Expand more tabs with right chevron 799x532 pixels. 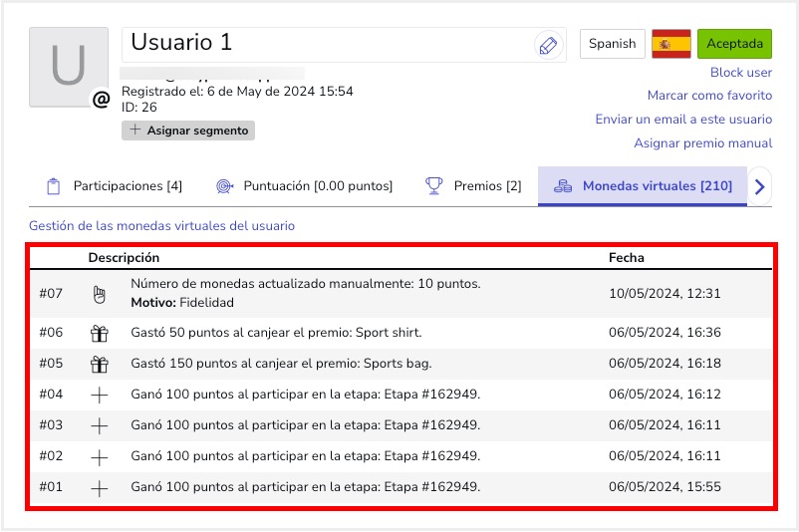click(x=760, y=186)
